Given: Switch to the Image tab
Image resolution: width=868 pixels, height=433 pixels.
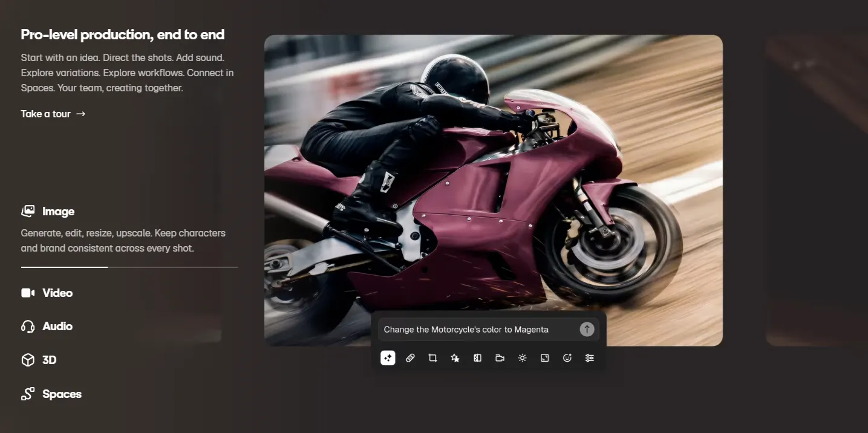Looking at the screenshot, I should [48, 211].
